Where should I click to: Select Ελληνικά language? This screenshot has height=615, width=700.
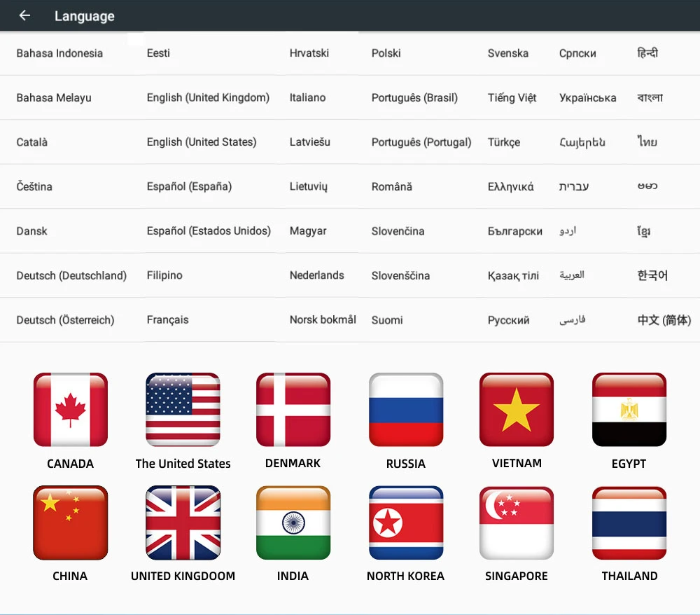pyautogui.click(x=511, y=186)
